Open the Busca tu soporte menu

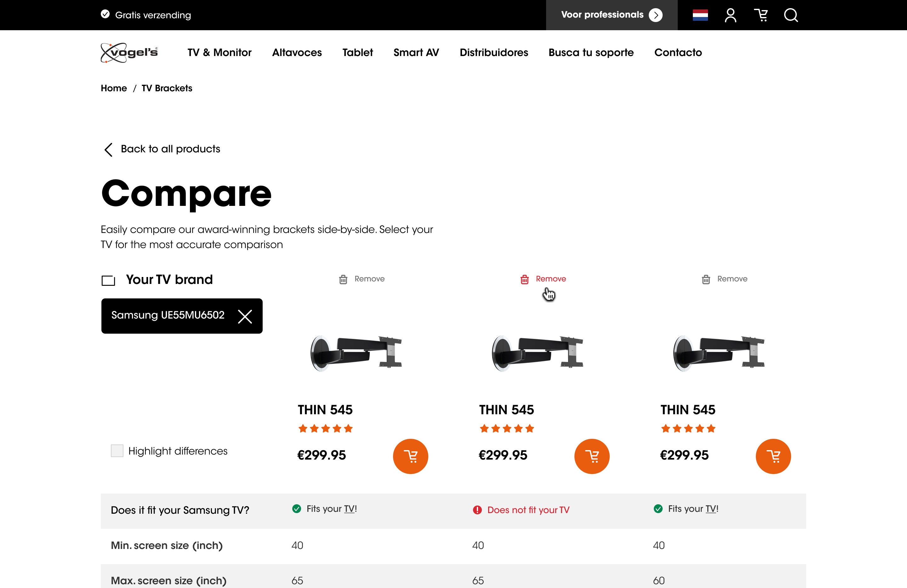point(591,53)
